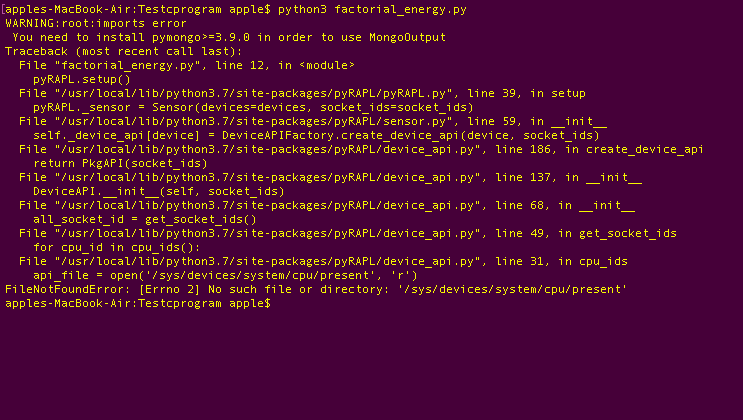Screen dimensions: 743x420
Task: Click the command 'python3 factorial_energy.py' text
Action: point(372,9)
